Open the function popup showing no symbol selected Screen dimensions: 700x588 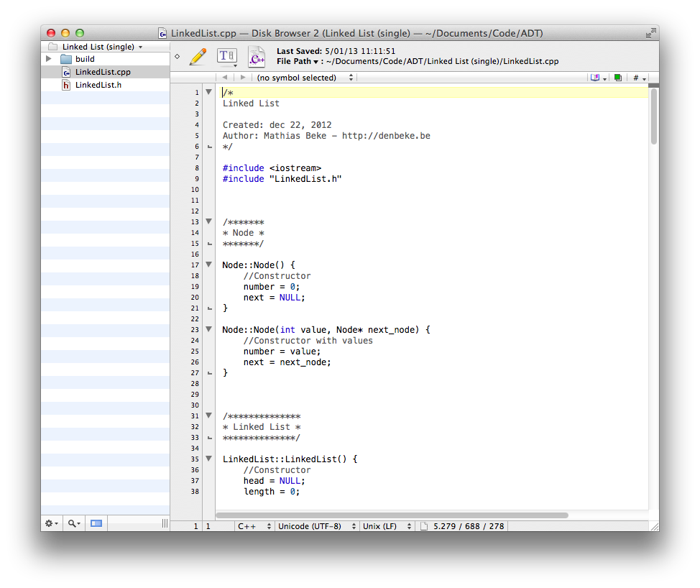(x=302, y=78)
